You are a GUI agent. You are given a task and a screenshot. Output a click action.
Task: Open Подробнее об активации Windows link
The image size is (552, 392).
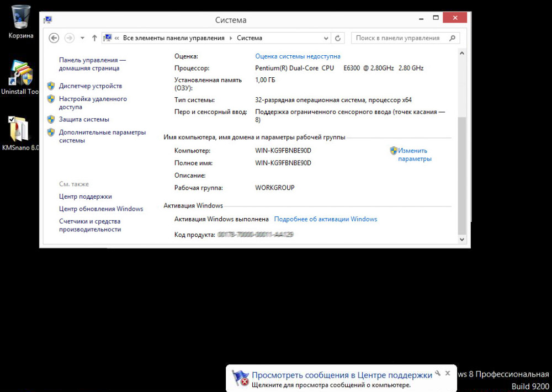(x=326, y=219)
